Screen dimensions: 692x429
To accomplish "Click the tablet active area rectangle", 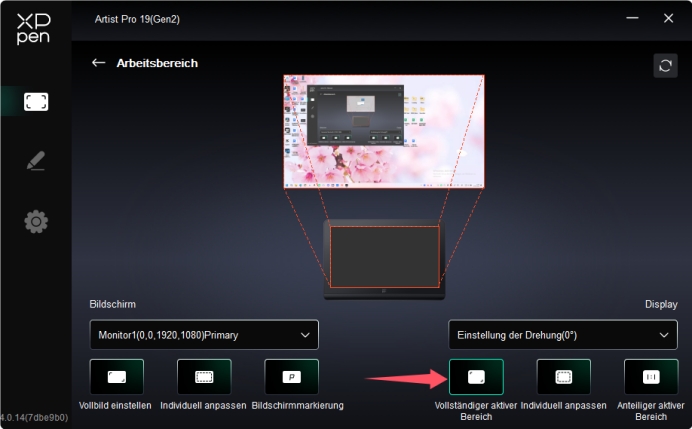I will tap(384, 256).
